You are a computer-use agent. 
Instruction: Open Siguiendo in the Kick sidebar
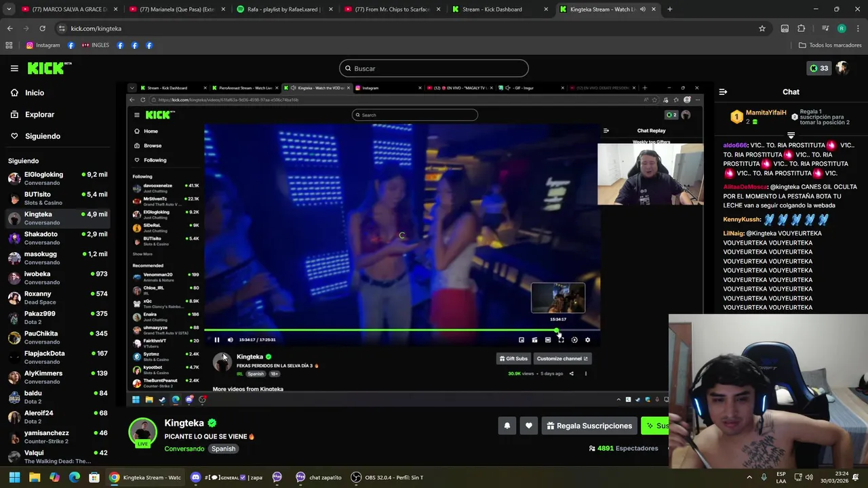click(43, 136)
